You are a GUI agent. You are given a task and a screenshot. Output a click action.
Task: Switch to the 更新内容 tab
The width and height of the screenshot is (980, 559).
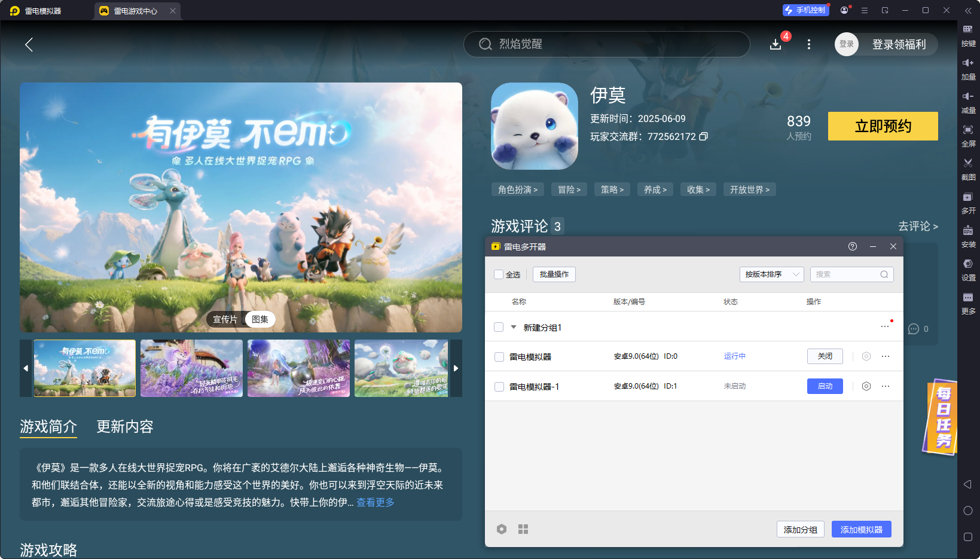124,426
